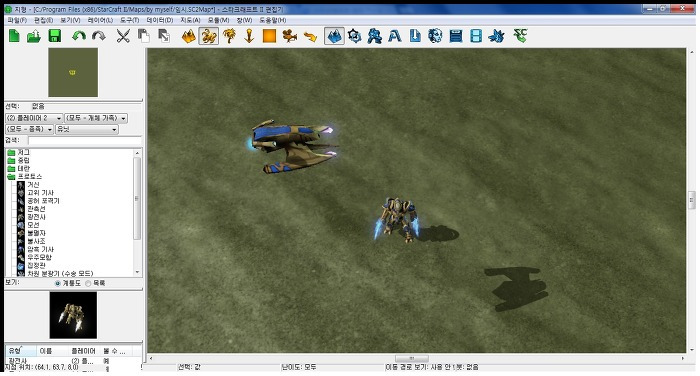Select the 목록 list view radio button
Viewport: 700px width, 376px height.
(x=88, y=283)
